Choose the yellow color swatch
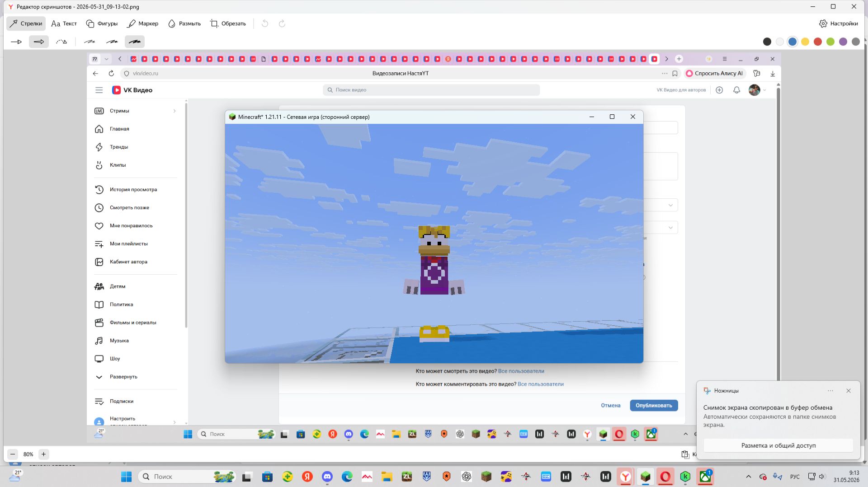Image resolution: width=868 pixels, height=487 pixels. pyautogui.click(x=805, y=42)
